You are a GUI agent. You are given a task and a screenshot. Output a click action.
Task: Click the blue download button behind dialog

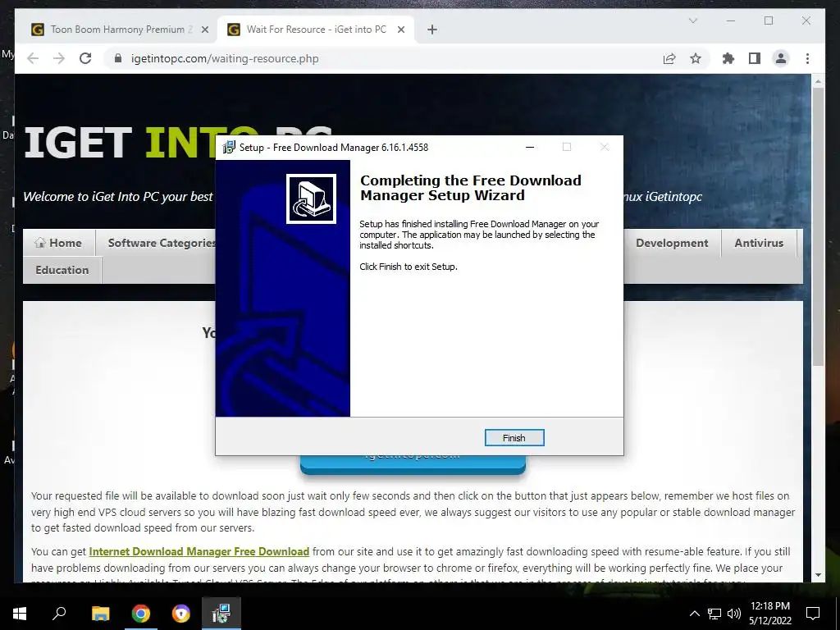point(413,464)
